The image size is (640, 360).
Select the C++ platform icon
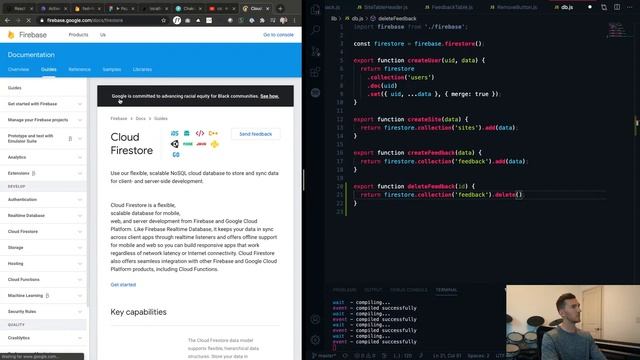213,133
